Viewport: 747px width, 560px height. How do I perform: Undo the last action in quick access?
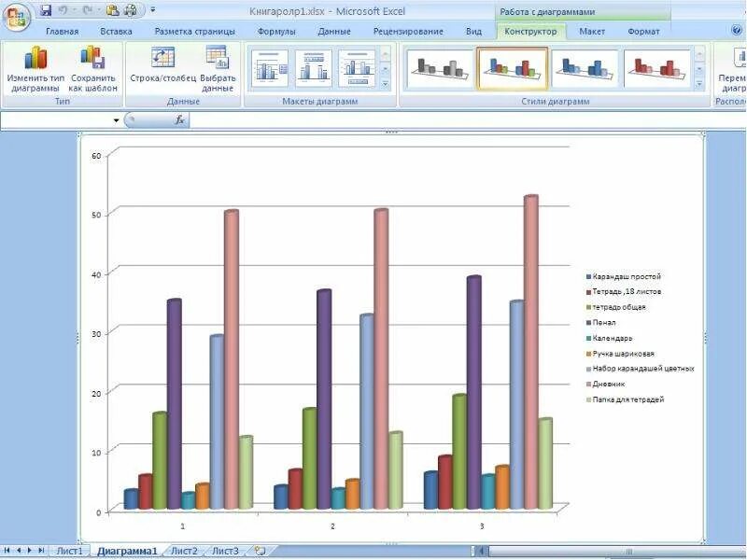63,10
